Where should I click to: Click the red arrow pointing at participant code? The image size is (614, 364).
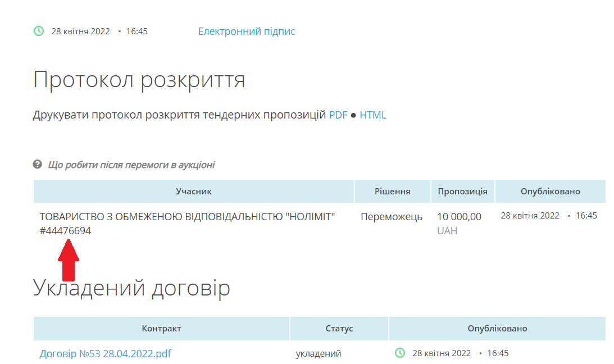coord(68,260)
